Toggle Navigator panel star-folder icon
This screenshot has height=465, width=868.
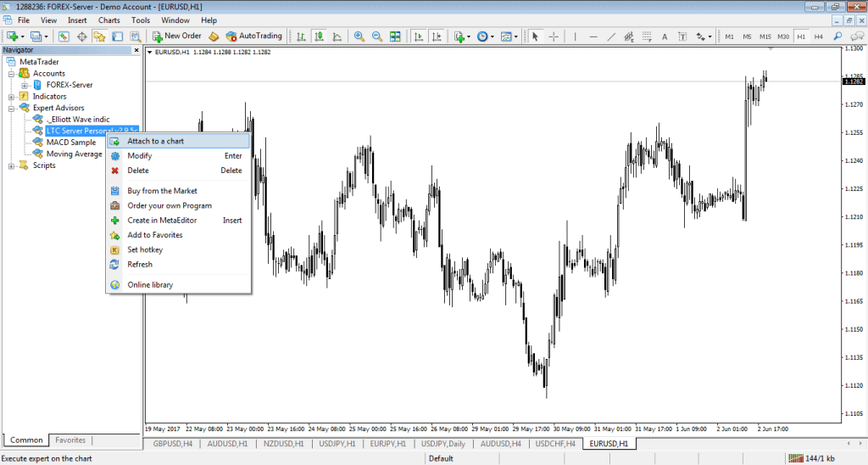(x=100, y=36)
